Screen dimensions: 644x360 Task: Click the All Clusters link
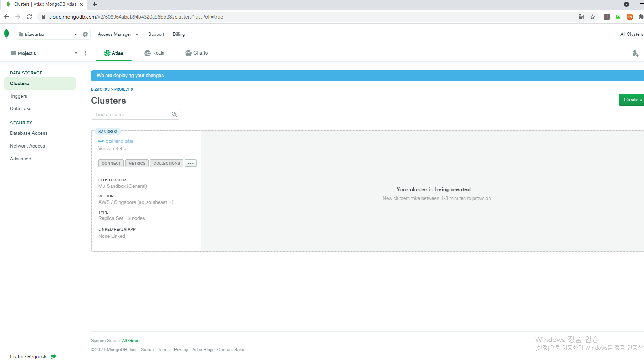click(x=632, y=34)
